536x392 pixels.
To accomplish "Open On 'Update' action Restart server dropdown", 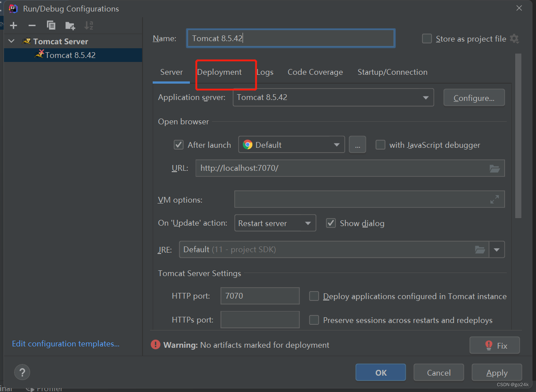I will (x=275, y=223).
